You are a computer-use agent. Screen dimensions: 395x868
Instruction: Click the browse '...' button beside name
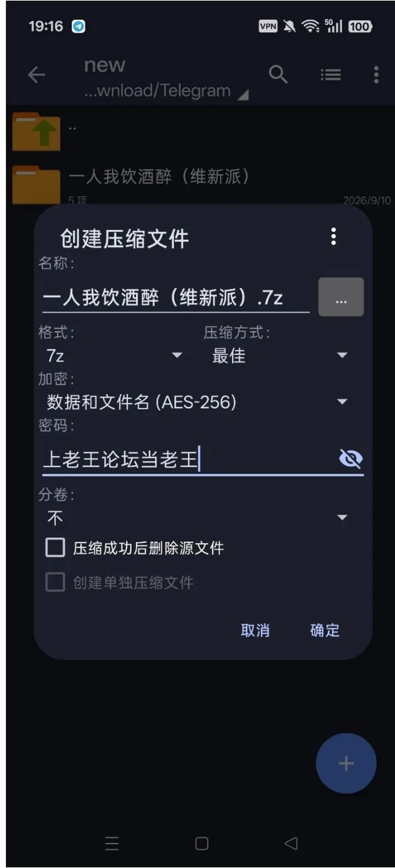(x=341, y=297)
